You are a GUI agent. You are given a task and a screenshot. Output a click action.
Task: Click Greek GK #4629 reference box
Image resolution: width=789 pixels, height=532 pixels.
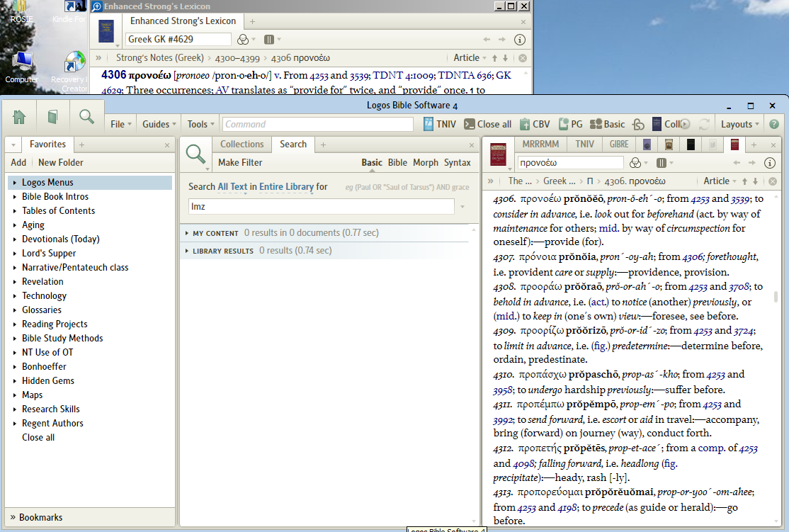178,39
